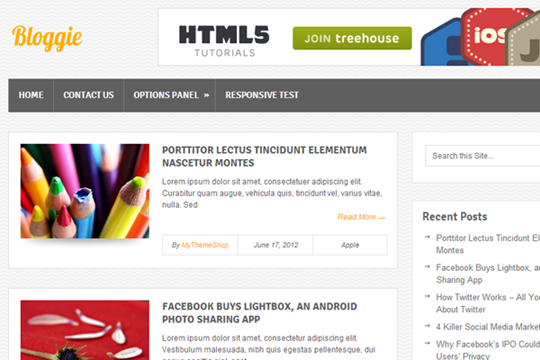Open the RESPONSIVE TEST menu item
540x360 pixels.
click(x=262, y=95)
